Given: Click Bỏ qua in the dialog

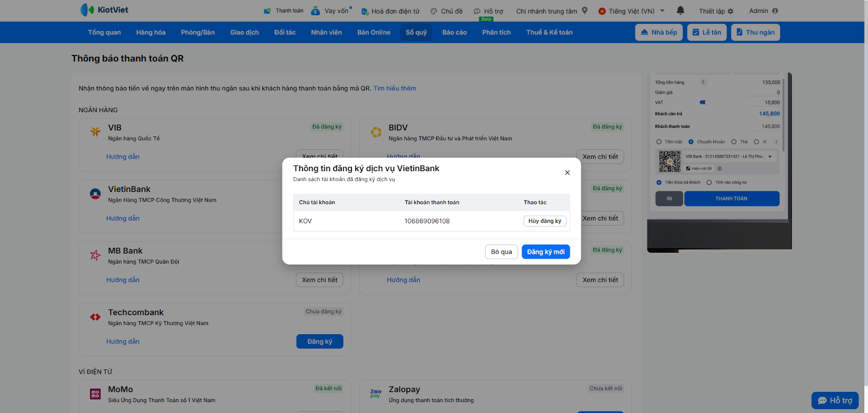Looking at the screenshot, I should [x=501, y=252].
